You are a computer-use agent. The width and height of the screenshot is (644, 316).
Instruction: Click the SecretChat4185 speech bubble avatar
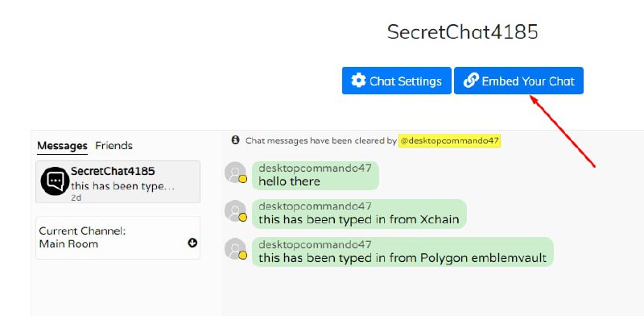tap(55, 181)
